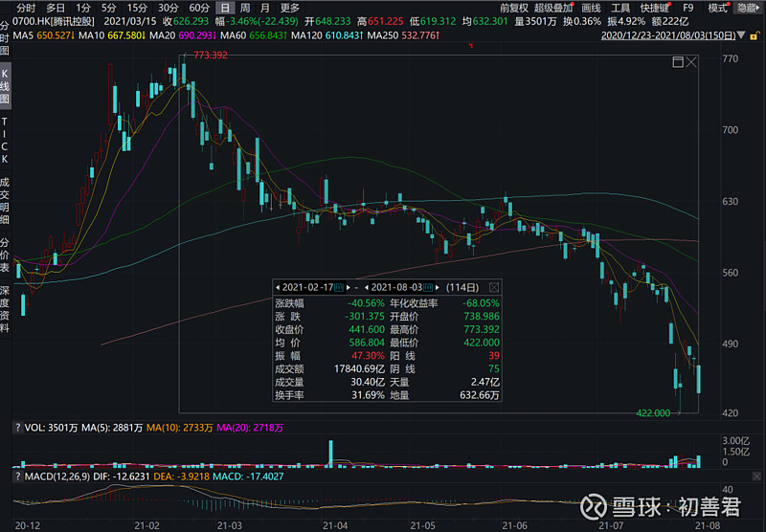The width and height of the screenshot is (766, 532).
Task: Switch to 周 weekly K-line
Action: tap(245, 8)
